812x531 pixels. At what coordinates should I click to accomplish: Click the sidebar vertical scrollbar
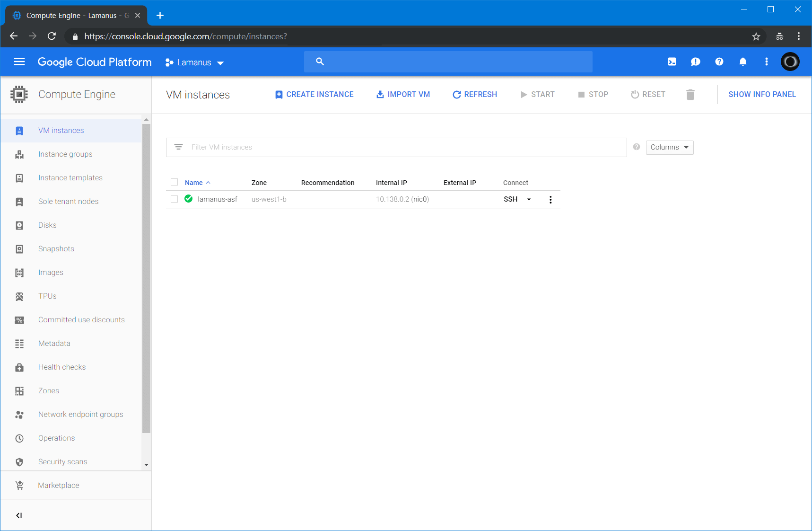[146, 279]
